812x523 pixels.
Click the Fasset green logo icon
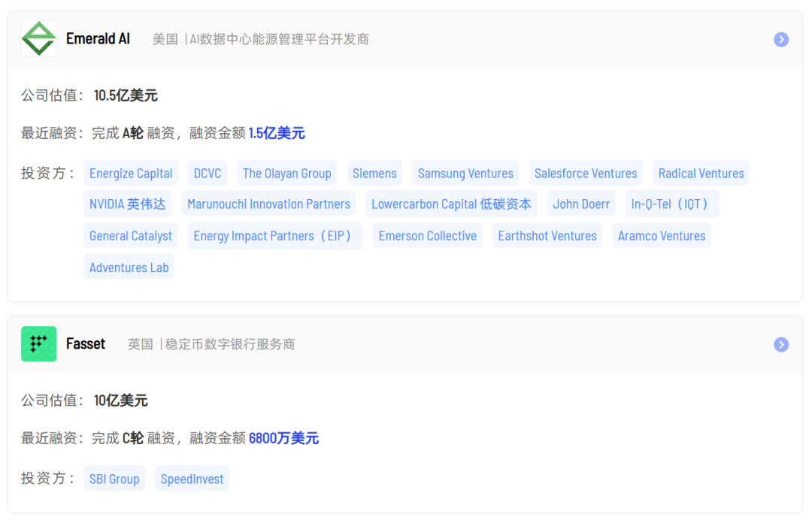[x=39, y=344]
